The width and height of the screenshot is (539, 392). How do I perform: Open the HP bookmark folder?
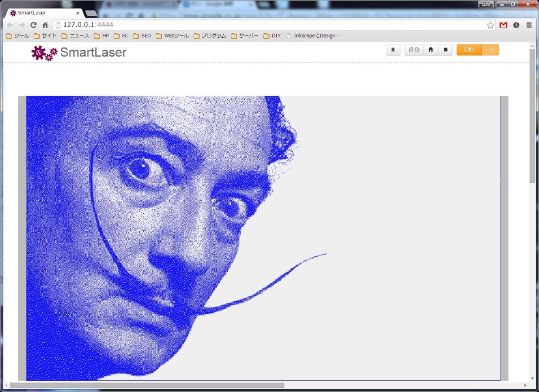click(x=102, y=36)
